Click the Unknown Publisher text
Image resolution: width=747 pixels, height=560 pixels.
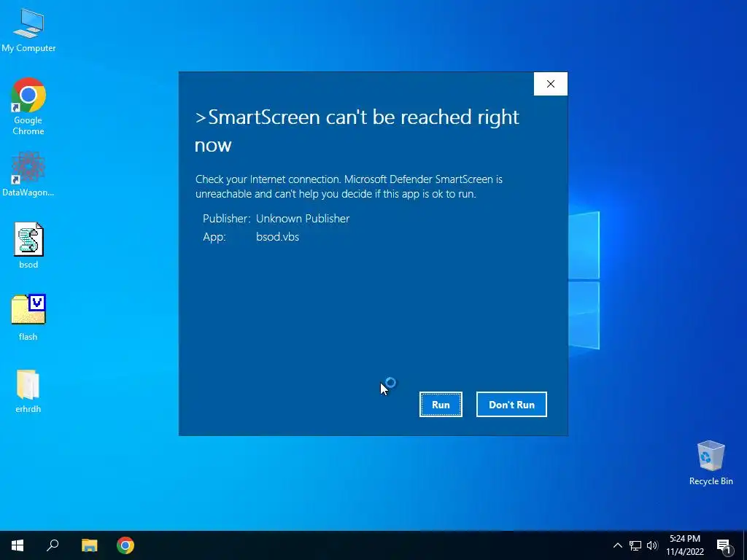303,219
